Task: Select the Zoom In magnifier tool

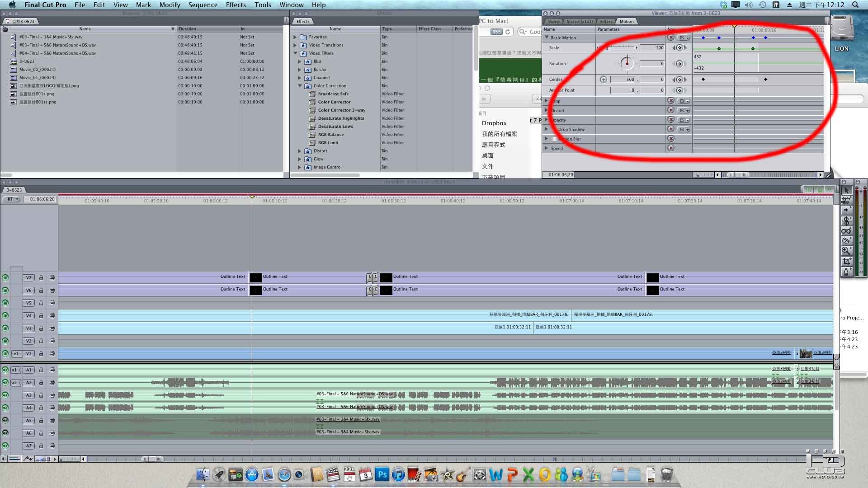Action: (846, 251)
